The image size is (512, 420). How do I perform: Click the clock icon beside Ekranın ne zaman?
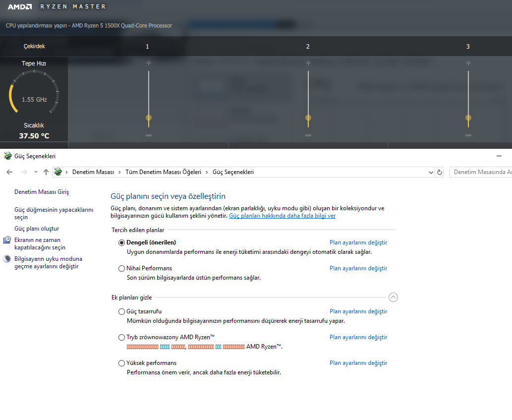7,240
